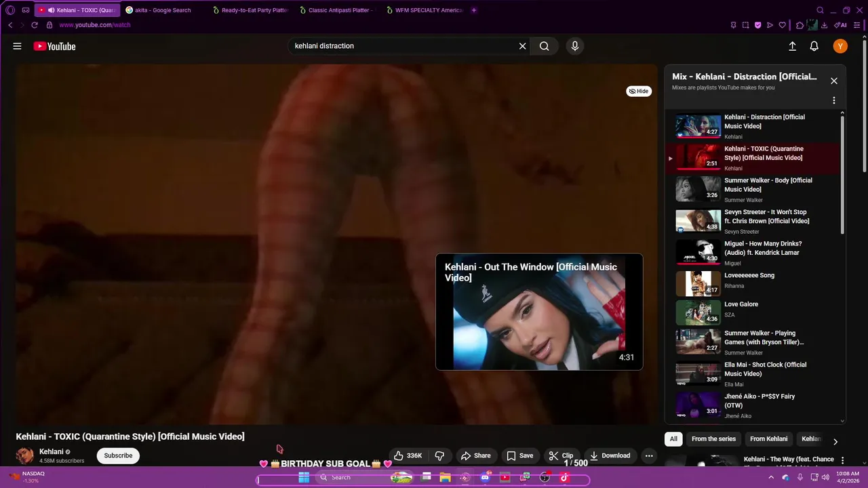Bookmark the page with the heart icon
This screenshot has width=868, height=488.
click(x=782, y=25)
